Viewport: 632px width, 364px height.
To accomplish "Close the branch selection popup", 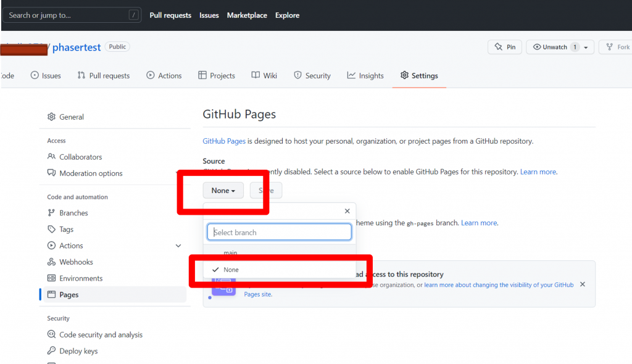I will pos(347,211).
